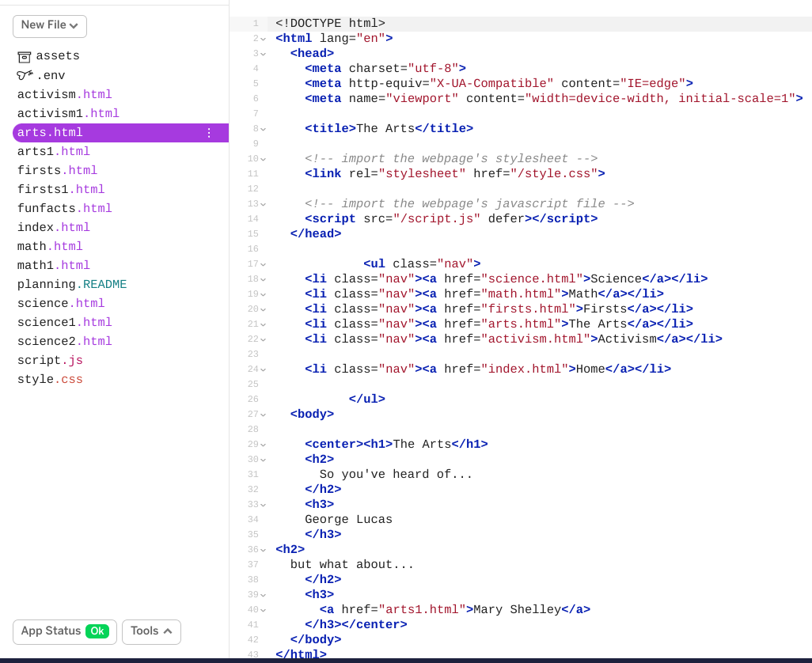Click line number 42 in the gutter
Screen dimensions: 812x663
click(252, 640)
